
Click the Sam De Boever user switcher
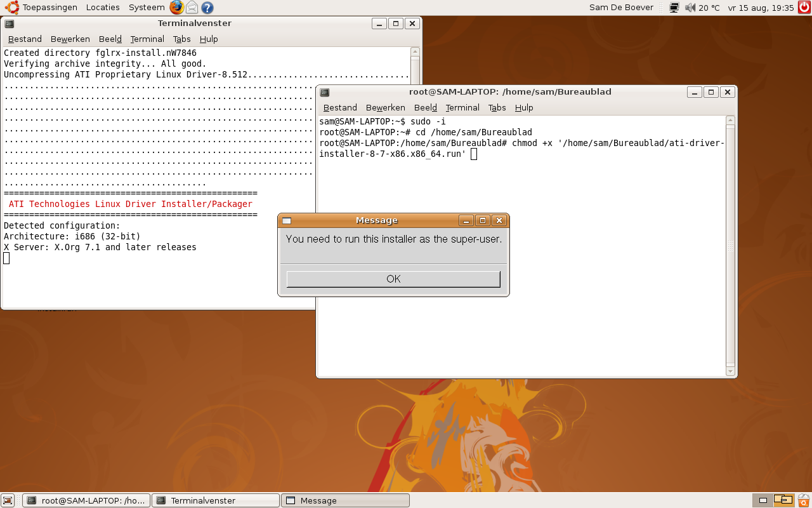[621, 8]
